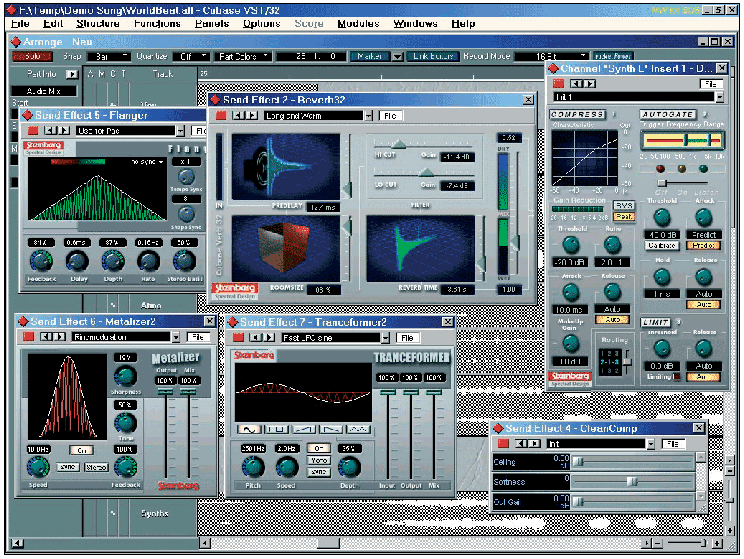
Task: Click Link Editors button
Action: pos(433,56)
